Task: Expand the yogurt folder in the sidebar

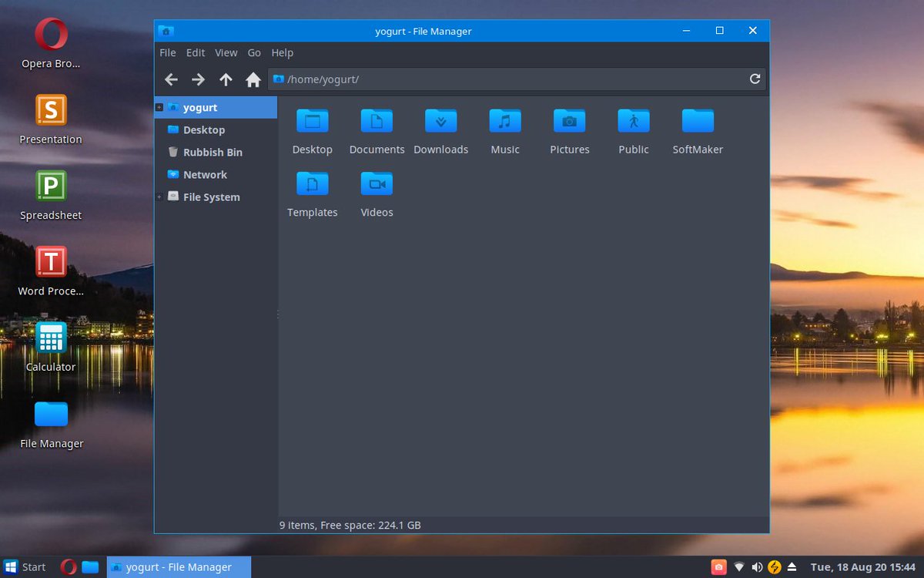Action: (159, 107)
